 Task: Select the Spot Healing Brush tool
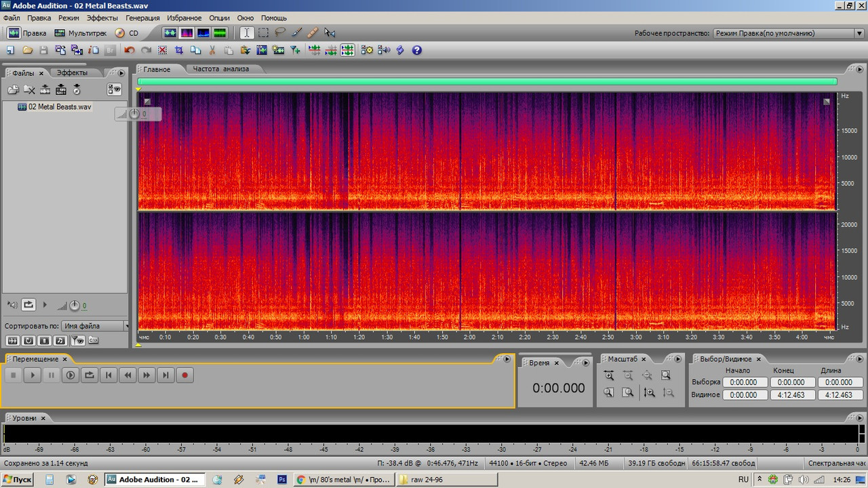[313, 33]
